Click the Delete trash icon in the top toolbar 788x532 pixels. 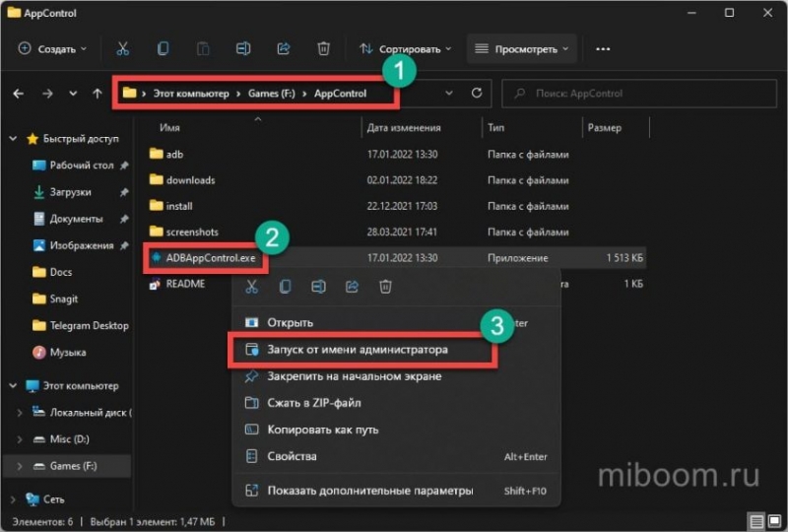(324, 49)
